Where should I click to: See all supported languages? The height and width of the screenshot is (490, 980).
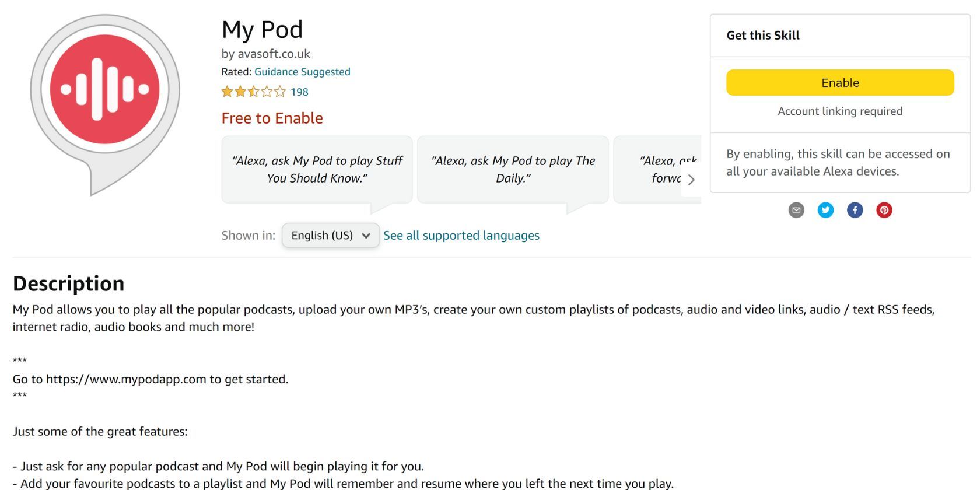(x=461, y=235)
